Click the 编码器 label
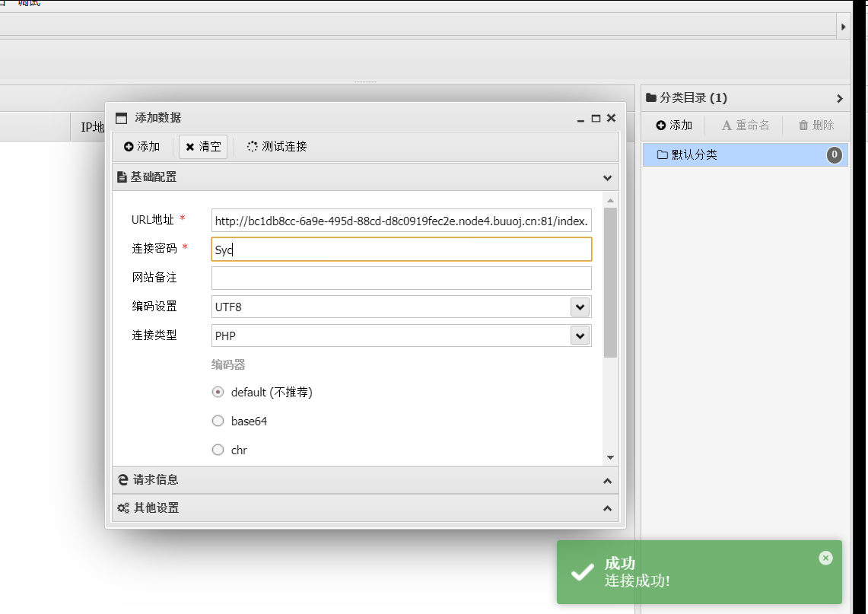 (228, 365)
